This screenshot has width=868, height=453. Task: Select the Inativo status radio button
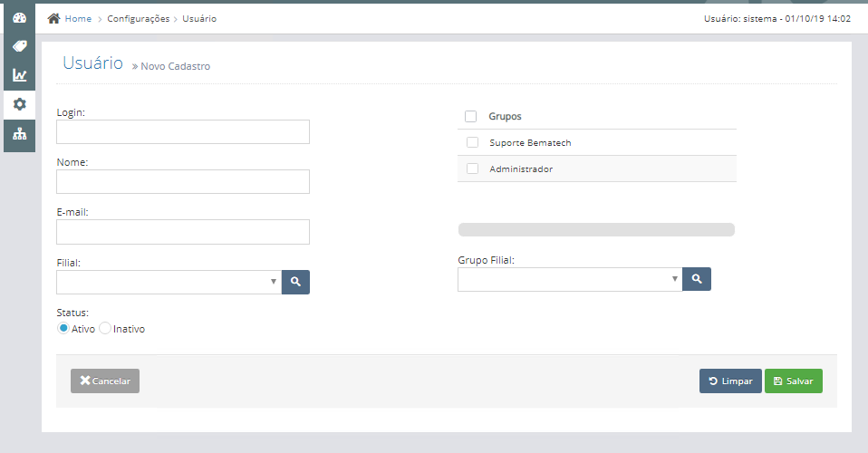coord(105,328)
